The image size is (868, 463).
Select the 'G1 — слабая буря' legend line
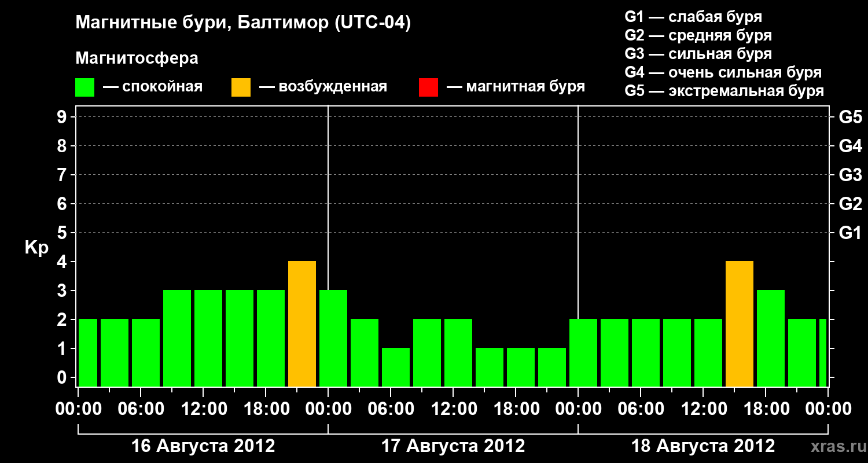693,17
